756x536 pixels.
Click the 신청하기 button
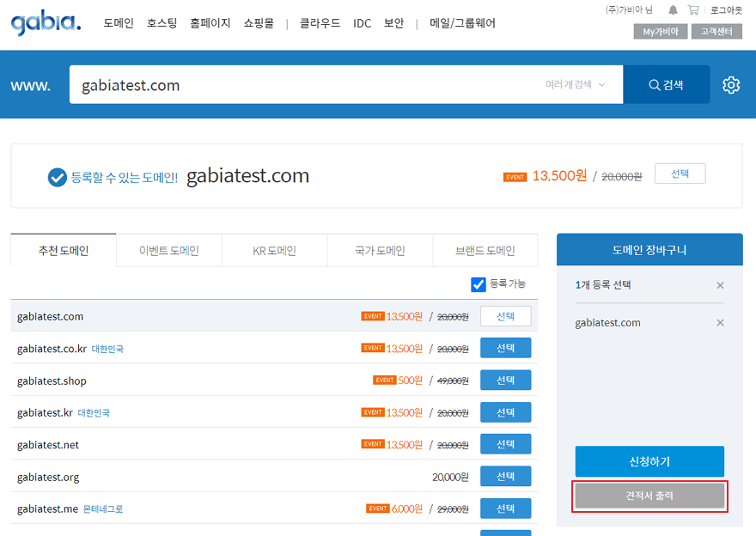pyautogui.click(x=649, y=461)
